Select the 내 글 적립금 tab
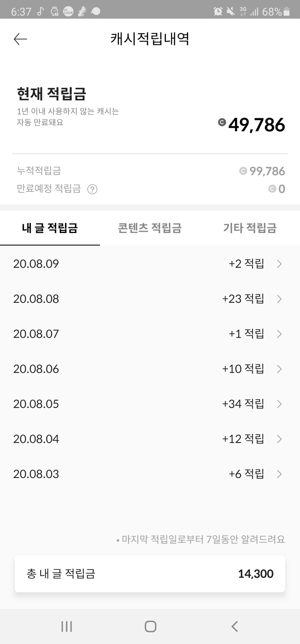This screenshot has height=644, width=300. pos(50,228)
